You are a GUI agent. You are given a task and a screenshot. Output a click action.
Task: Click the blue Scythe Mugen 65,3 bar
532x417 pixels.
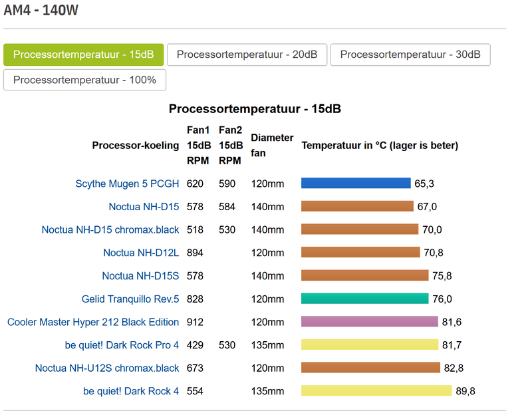click(x=356, y=184)
